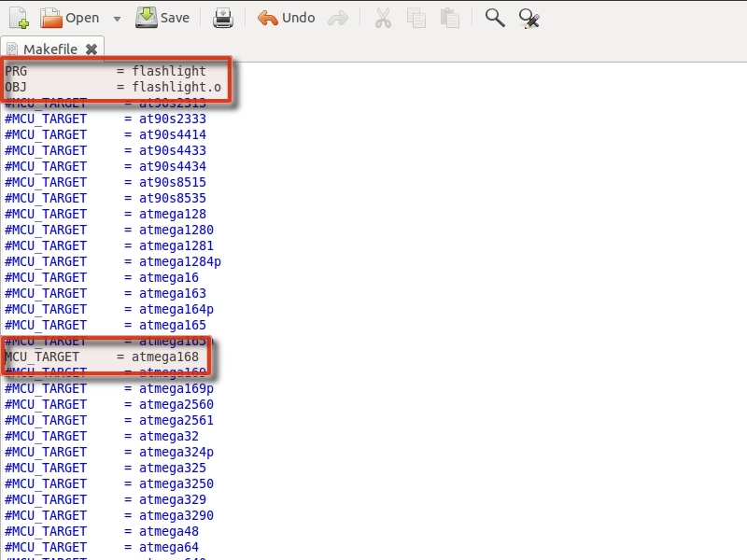Click the line with at90s8535
The width and height of the screenshot is (747, 560).
click(x=106, y=198)
